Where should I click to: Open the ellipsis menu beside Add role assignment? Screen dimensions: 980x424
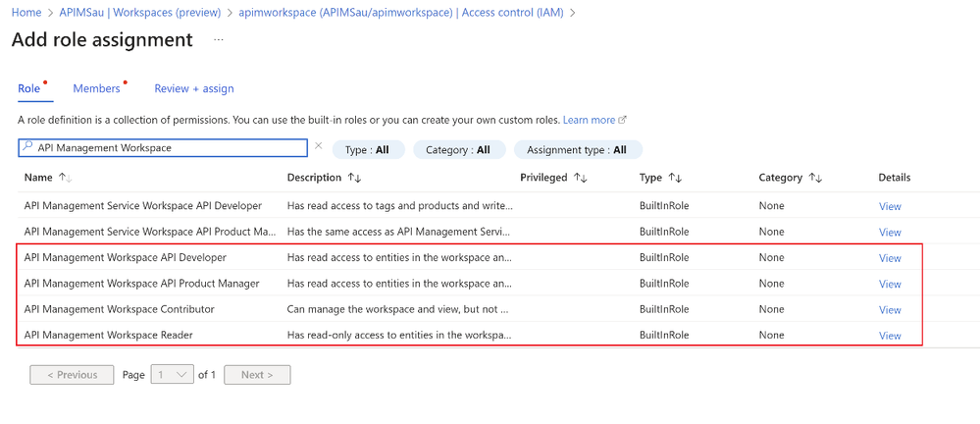[x=218, y=39]
